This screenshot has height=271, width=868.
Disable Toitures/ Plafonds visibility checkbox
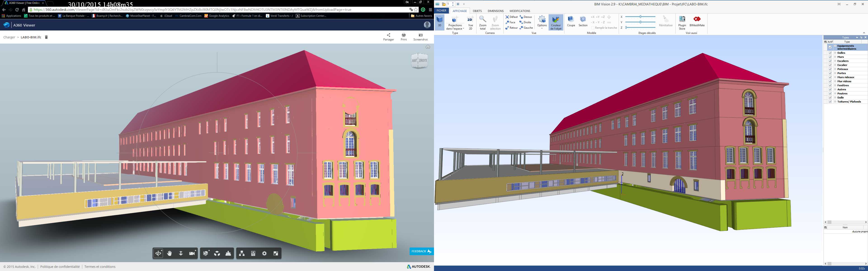[830, 102]
